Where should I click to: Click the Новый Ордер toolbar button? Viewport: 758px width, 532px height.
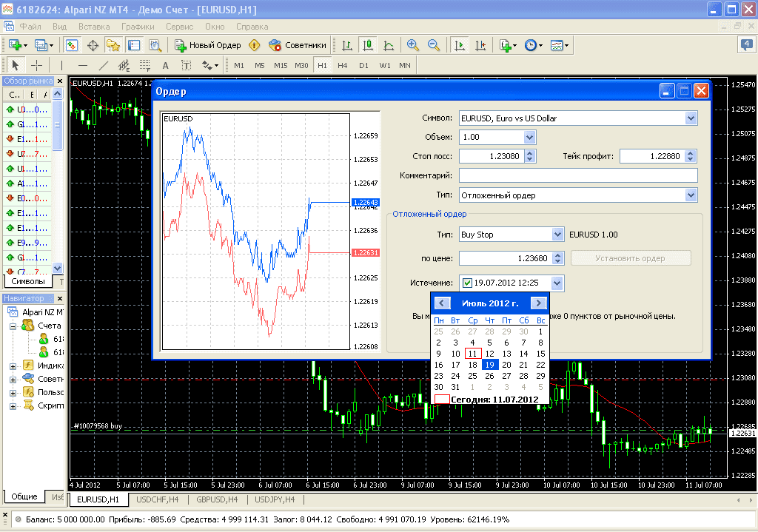[x=207, y=45]
